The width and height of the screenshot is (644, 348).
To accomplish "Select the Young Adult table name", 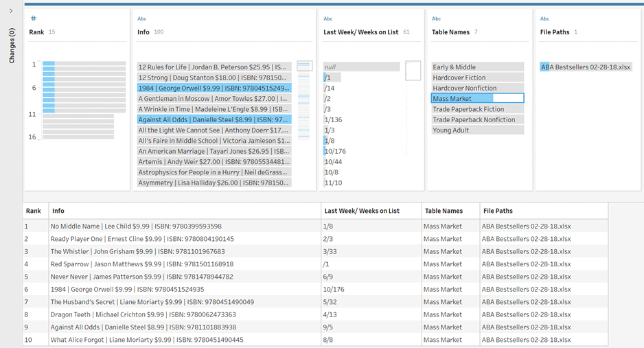I will click(478, 130).
